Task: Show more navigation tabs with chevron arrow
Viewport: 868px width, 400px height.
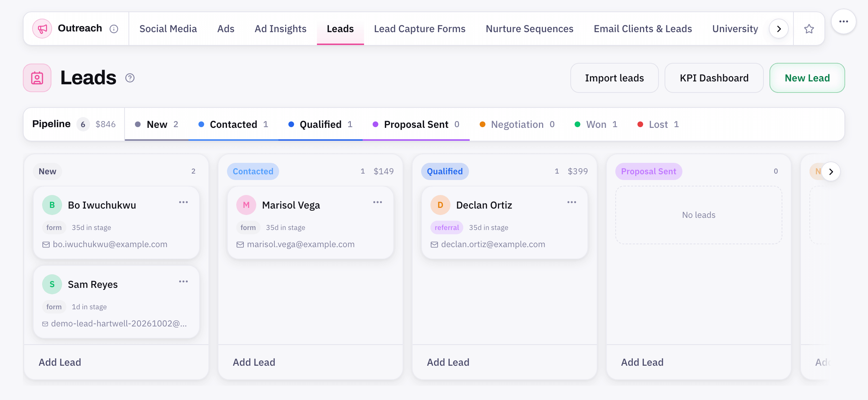Action: pyautogui.click(x=779, y=29)
